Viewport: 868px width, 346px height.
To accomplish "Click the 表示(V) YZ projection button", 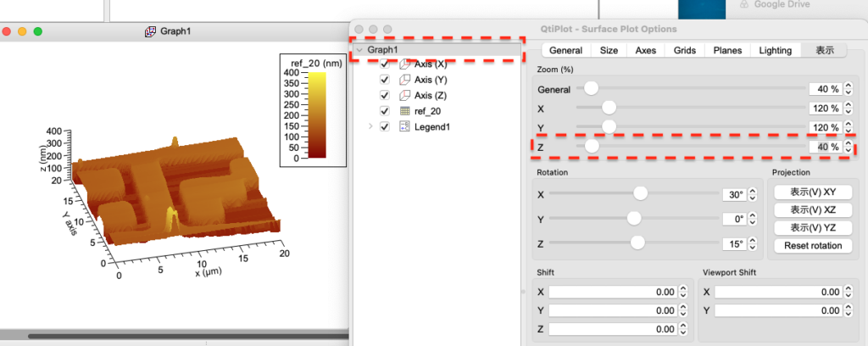I will 813,227.
